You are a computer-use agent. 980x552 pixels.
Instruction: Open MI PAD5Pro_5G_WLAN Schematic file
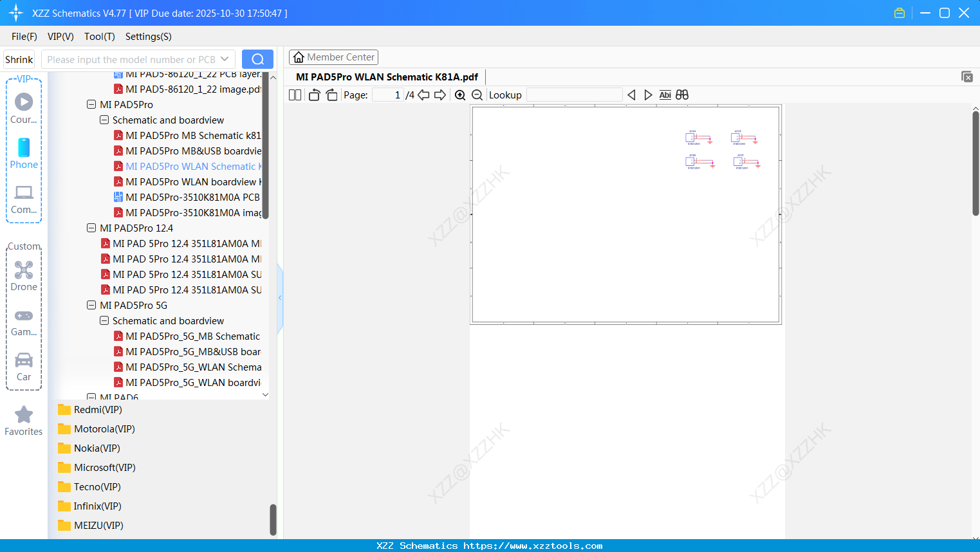[187, 367]
